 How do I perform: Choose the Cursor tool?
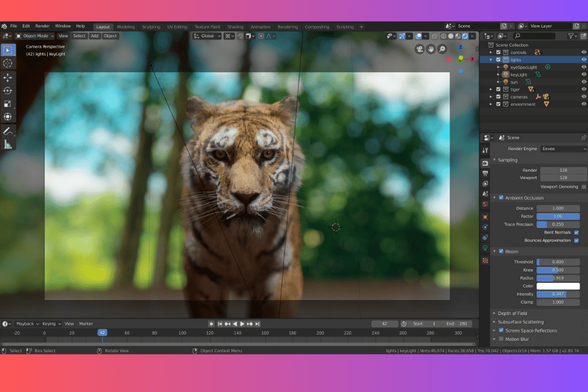[x=8, y=63]
